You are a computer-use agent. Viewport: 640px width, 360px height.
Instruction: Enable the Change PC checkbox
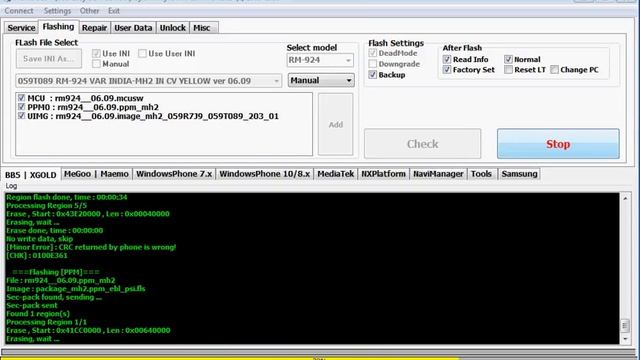point(554,70)
